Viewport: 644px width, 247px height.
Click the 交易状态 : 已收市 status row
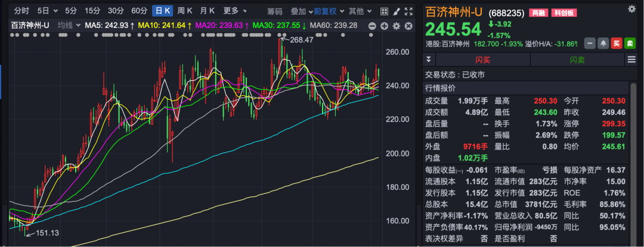click(x=456, y=75)
